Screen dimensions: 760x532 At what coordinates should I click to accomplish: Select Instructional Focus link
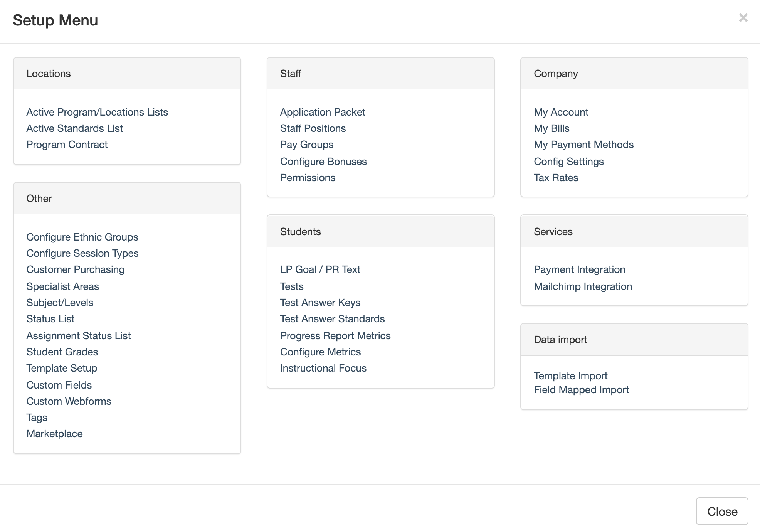coord(323,368)
